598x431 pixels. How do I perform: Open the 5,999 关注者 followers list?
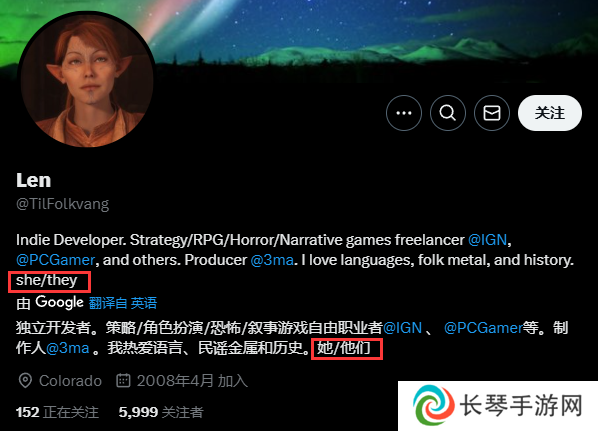(x=161, y=412)
